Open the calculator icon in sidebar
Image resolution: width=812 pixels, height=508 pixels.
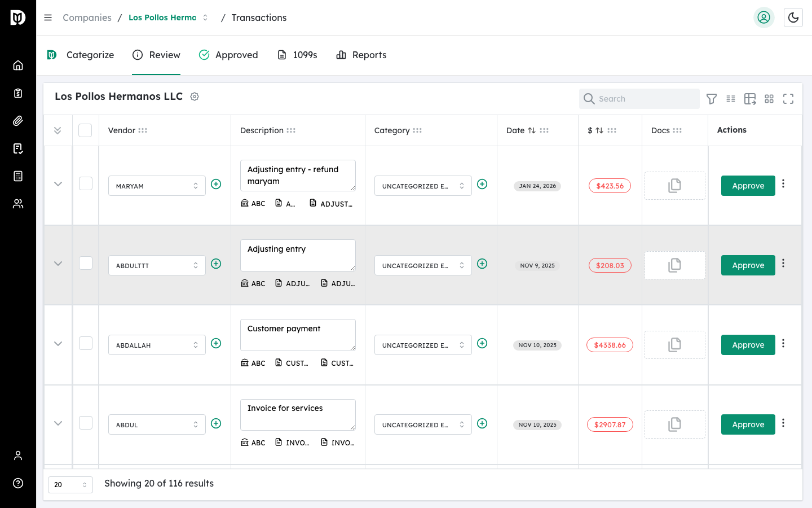click(18, 176)
